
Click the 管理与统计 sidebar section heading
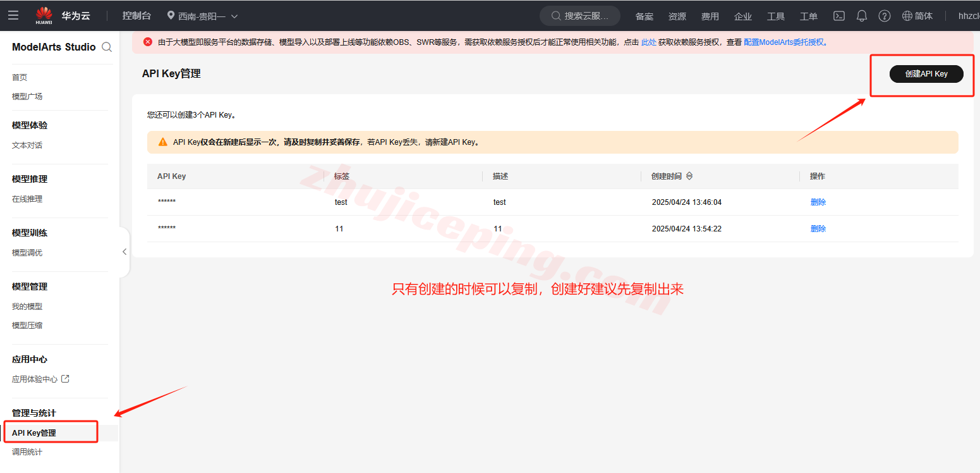pos(34,413)
